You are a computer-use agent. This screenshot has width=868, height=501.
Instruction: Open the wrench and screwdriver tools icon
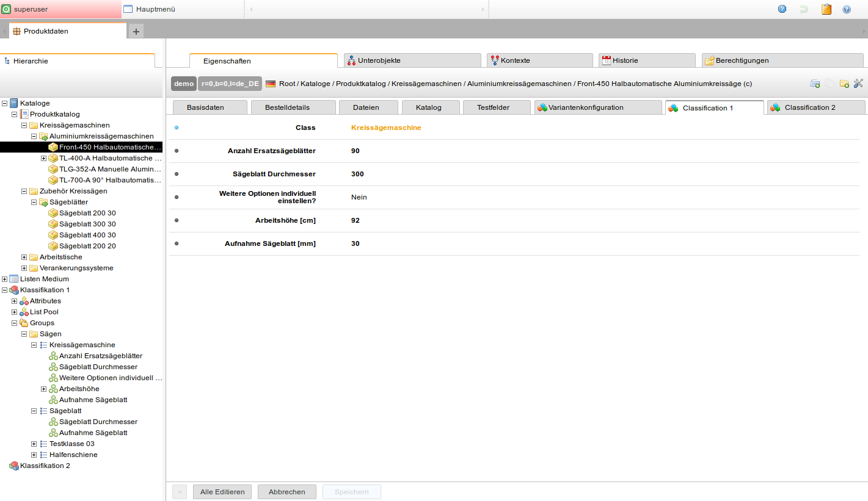[858, 84]
